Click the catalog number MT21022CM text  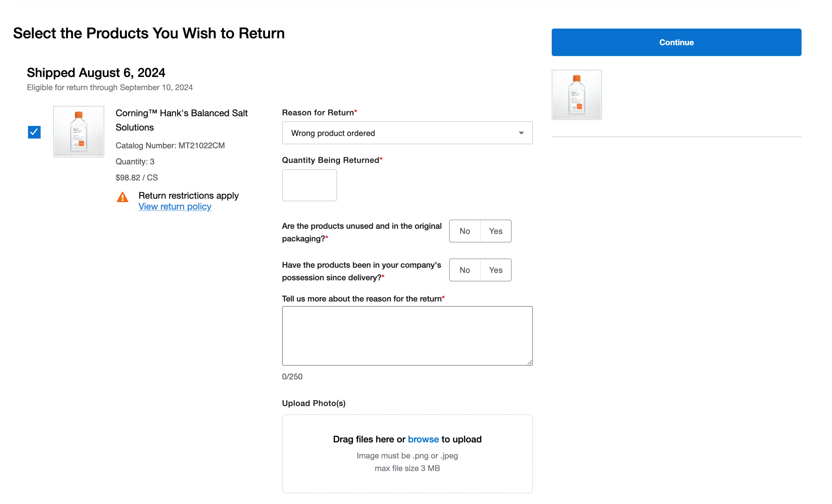[x=170, y=145]
